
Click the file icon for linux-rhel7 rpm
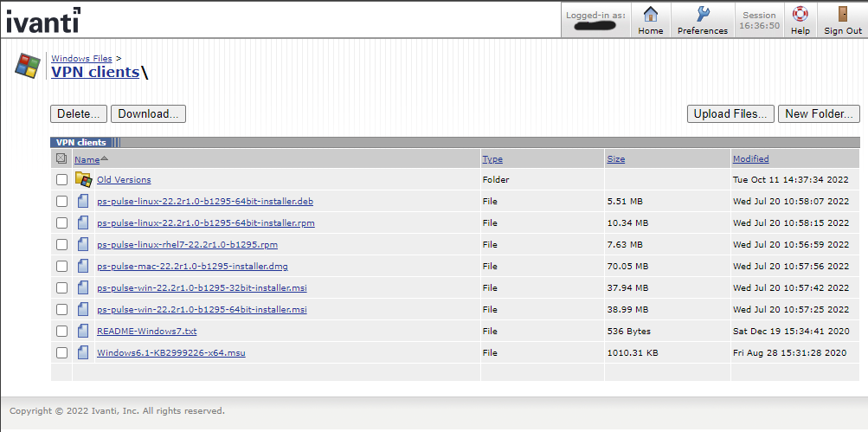(x=83, y=244)
